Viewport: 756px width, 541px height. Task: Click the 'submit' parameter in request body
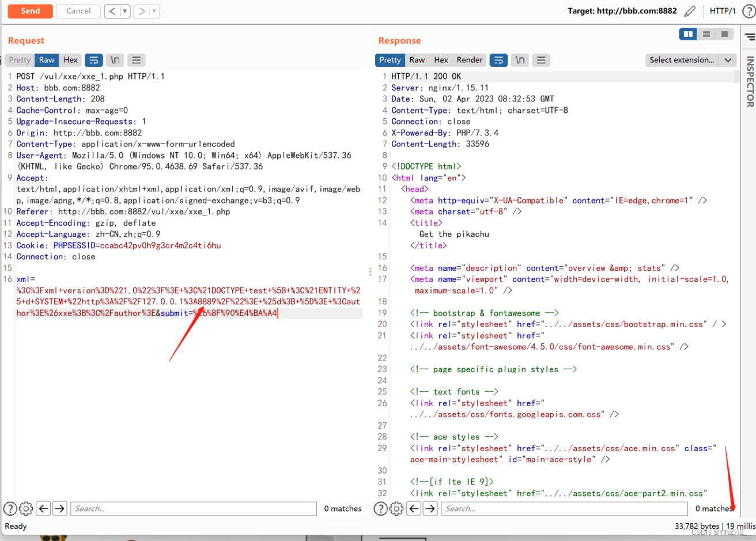click(x=174, y=313)
